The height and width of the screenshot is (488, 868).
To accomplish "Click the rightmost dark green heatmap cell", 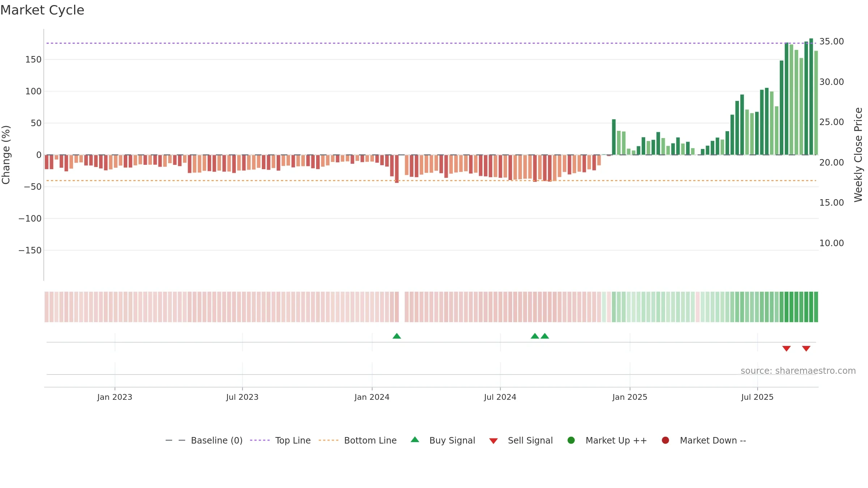I will 816,307.
